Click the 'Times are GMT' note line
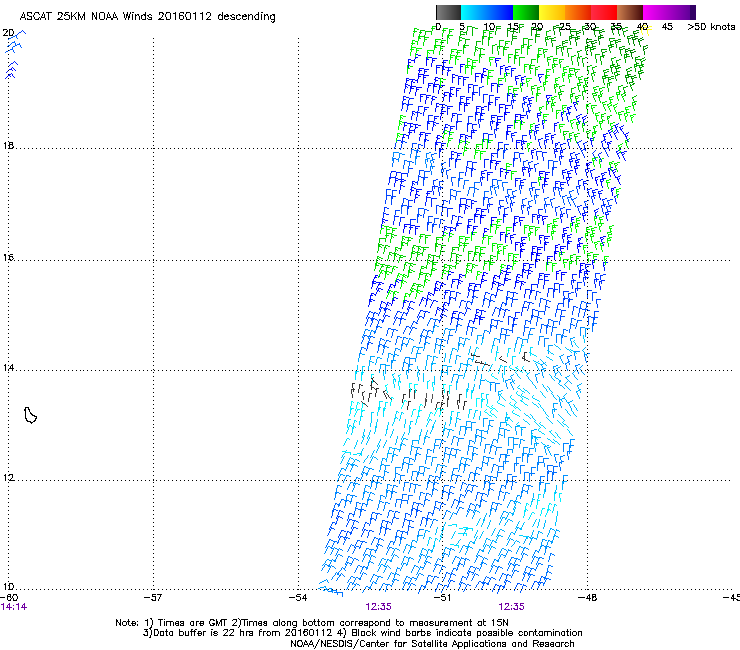 312,623
